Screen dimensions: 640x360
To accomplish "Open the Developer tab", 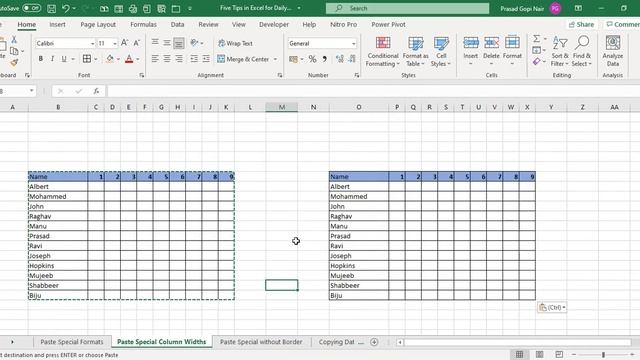I will pos(274,24).
